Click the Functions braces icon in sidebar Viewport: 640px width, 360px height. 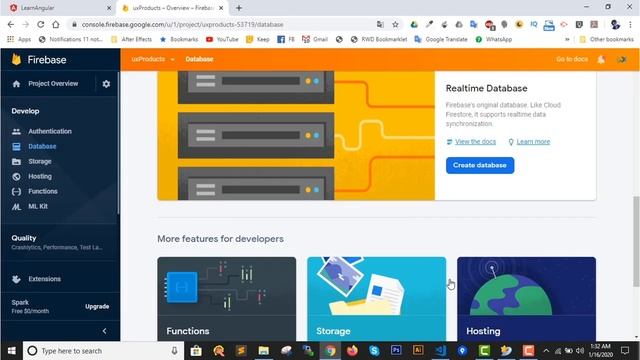tap(16, 191)
